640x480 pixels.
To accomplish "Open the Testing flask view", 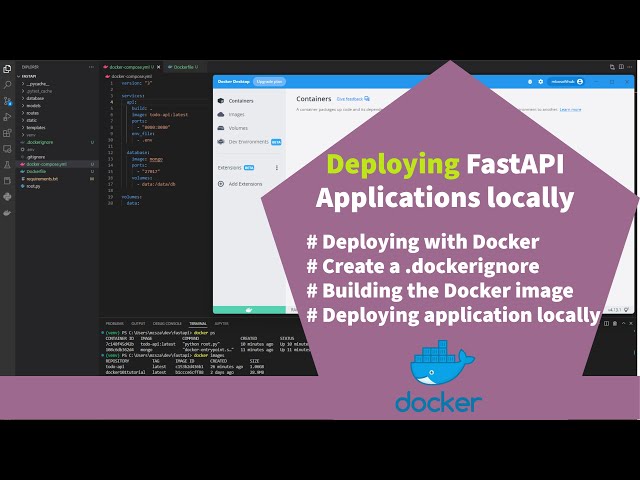I will click(7, 165).
